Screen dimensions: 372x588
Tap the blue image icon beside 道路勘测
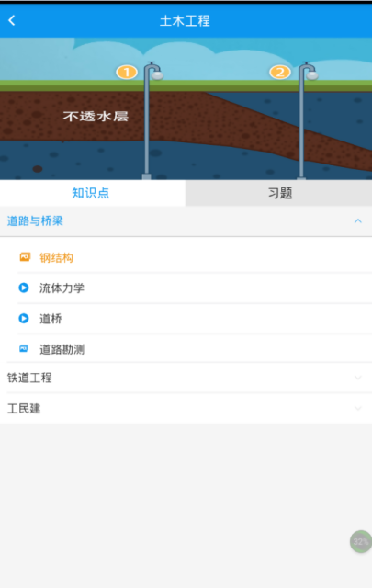pos(24,349)
